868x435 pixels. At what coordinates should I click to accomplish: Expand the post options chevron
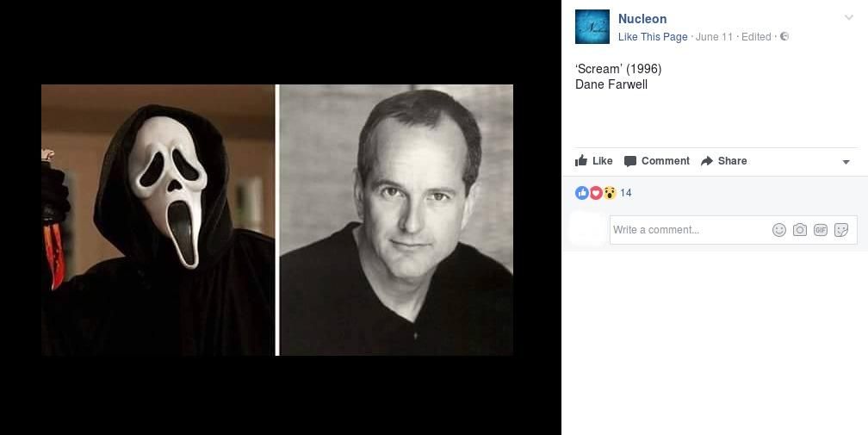(849, 18)
